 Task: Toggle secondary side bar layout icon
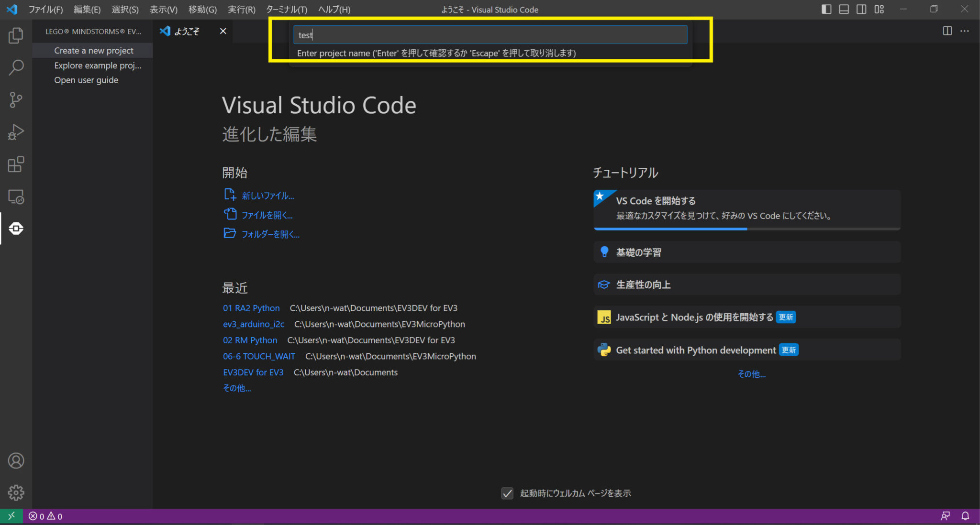click(861, 9)
